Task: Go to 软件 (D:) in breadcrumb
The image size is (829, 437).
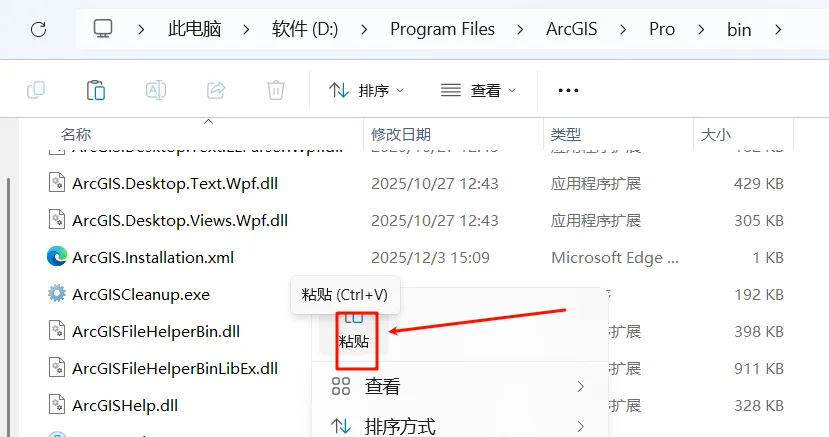Action: click(305, 29)
